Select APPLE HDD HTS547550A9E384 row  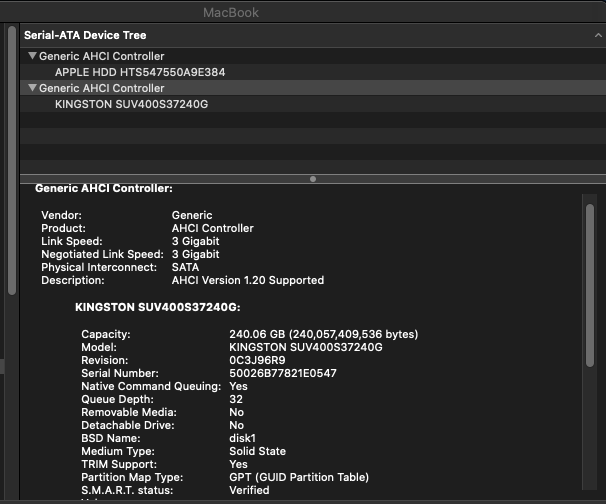[x=313, y=72]
